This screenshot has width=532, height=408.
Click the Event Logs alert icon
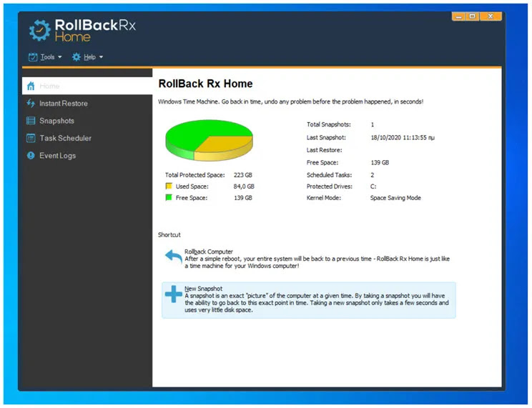[x=31, y=156]
